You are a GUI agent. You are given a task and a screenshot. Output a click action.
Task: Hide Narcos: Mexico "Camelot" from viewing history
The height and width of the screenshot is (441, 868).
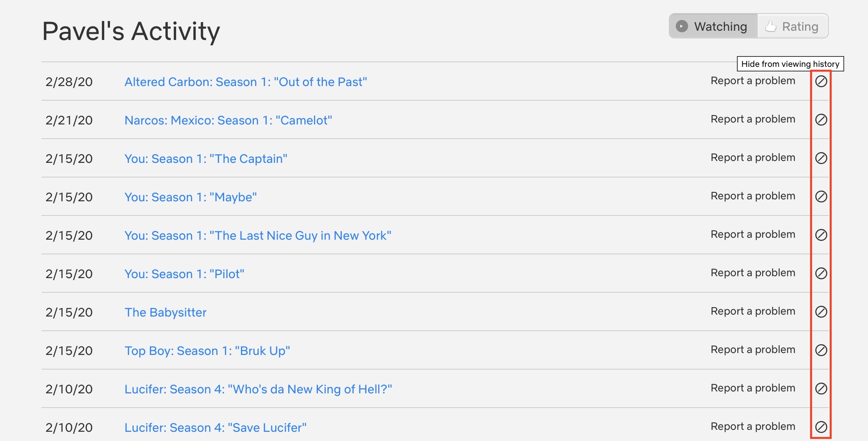click(x=821, y=120)
